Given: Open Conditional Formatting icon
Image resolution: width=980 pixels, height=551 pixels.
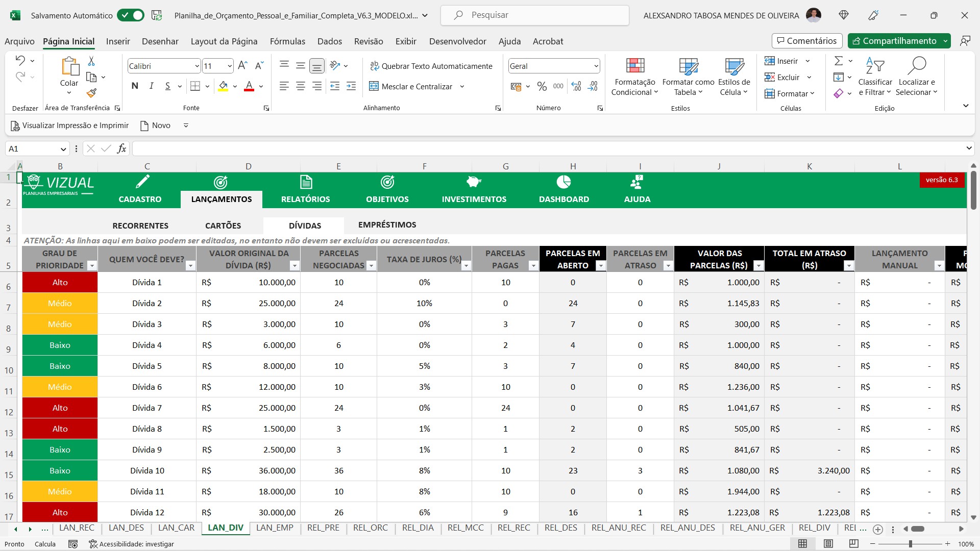Looking at the screenshot, I should [x=635, y=66].
